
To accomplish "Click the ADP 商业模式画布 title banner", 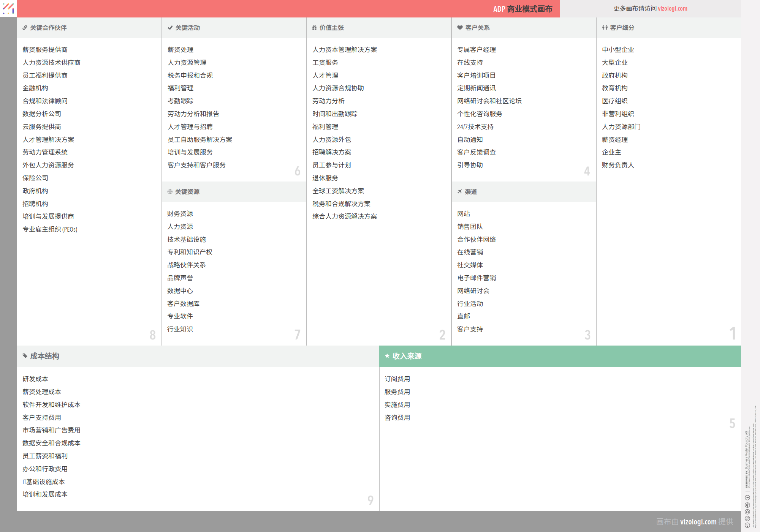I will click(x=522, y=9).
